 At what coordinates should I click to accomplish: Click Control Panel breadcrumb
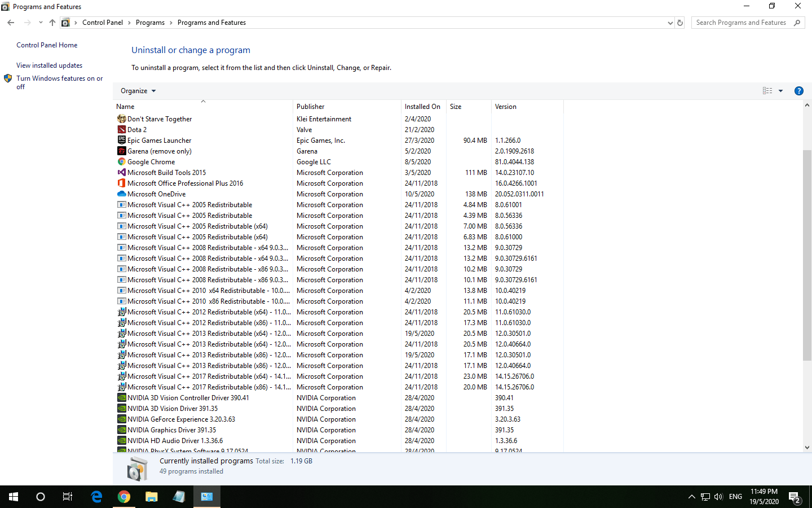coord(103,23)
